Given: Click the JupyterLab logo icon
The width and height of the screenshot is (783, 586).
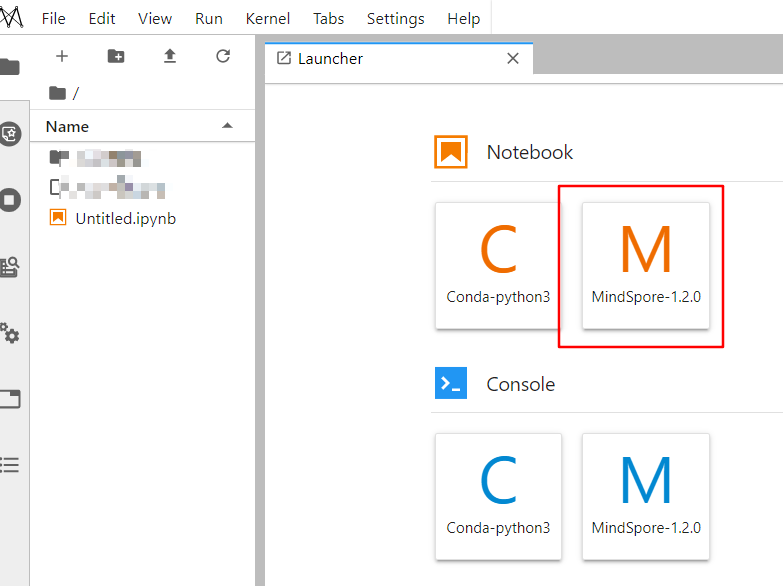Looking at the screenshot, I should pyautogui.click(x=11, y=17).
